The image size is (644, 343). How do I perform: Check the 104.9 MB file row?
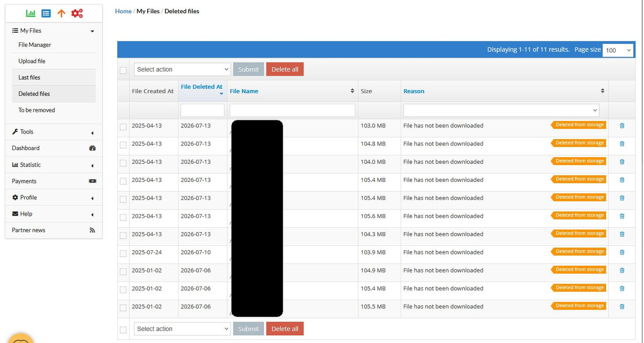[x=123, y=271]
